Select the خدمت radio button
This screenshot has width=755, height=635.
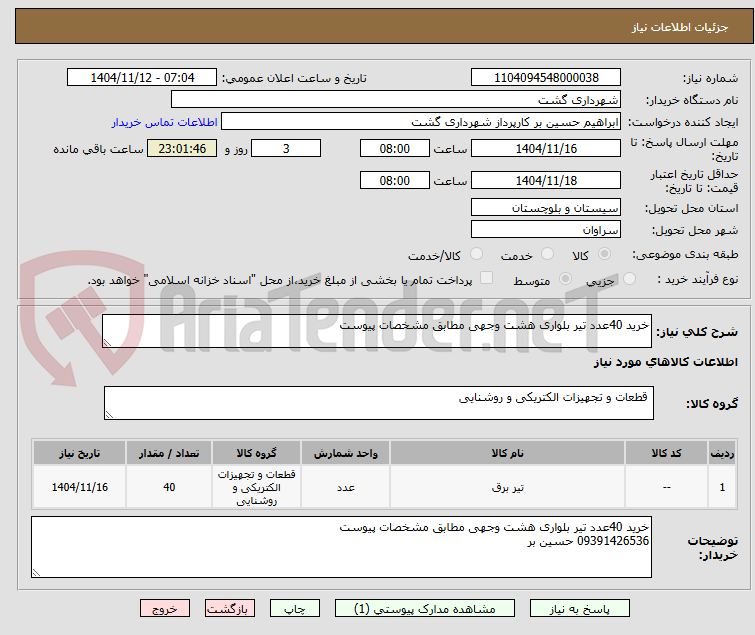pyautogui.click(x=547, y=254)
